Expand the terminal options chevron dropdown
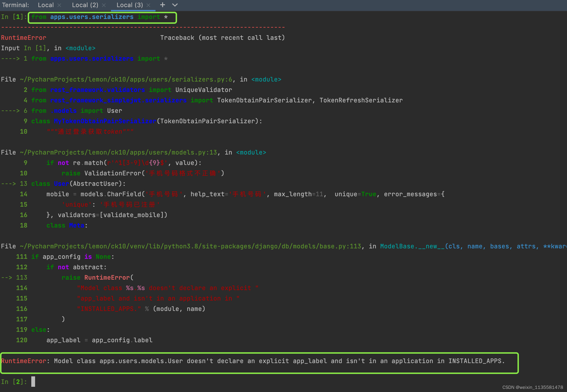Image resolution: width=567 pixels, height=392 pixels. point(175,5)
